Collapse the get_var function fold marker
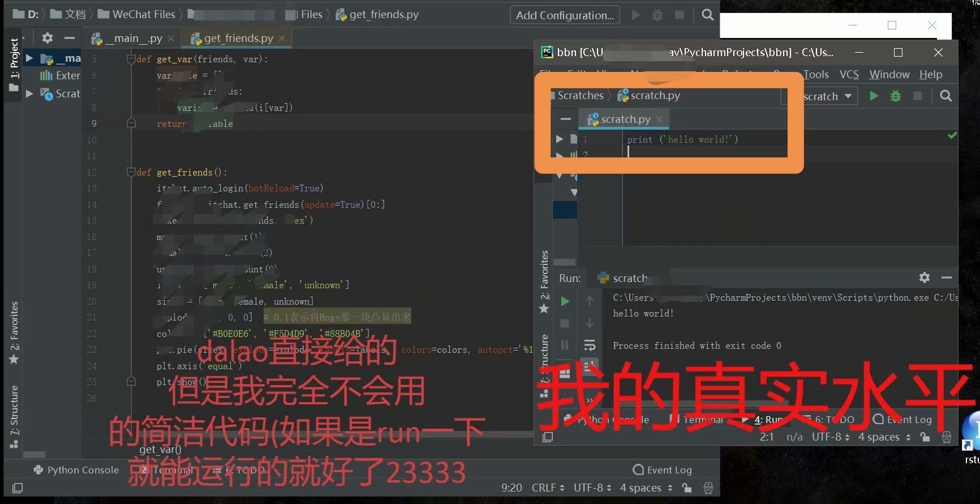This screenshot has height=504, width=980. click(x=131, y=58)
